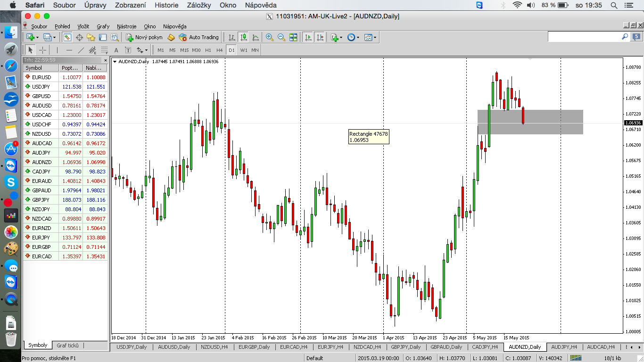Open the Nástroje menu
Screen dimensions: 644x362
[127, 26]
